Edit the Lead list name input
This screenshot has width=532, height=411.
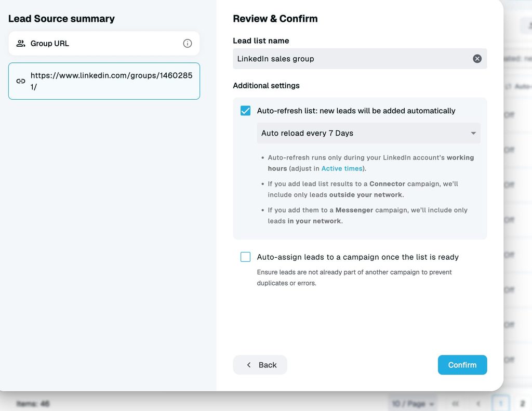click(360, 59)
